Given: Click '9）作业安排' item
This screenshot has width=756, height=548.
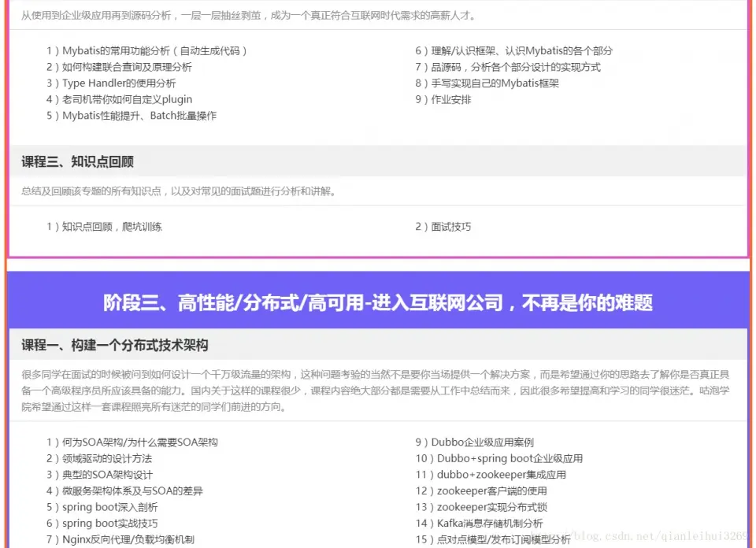Looking at the screenshot, I should coord(443,99).
